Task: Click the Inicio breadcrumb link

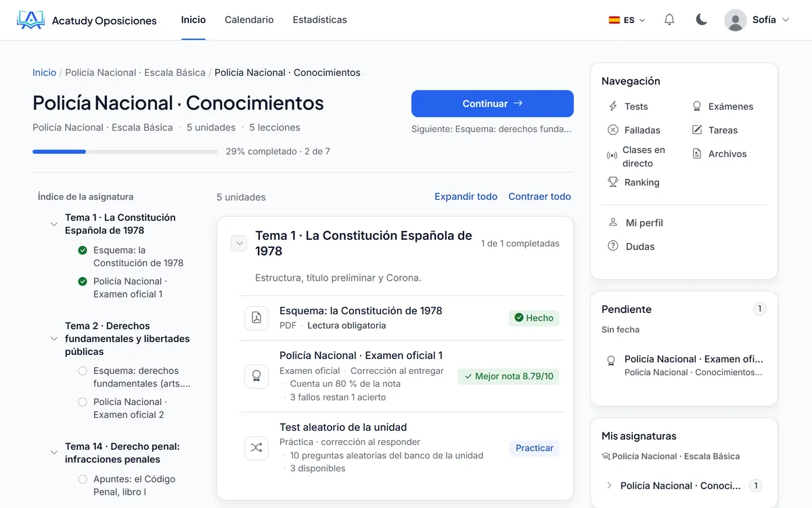Action: click(45, 72)
